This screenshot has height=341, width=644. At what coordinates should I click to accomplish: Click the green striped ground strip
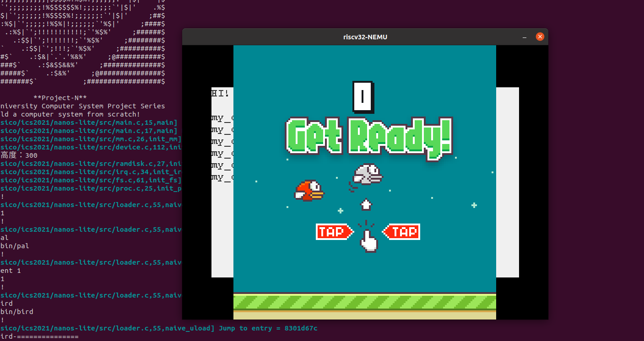pos(364,302)
